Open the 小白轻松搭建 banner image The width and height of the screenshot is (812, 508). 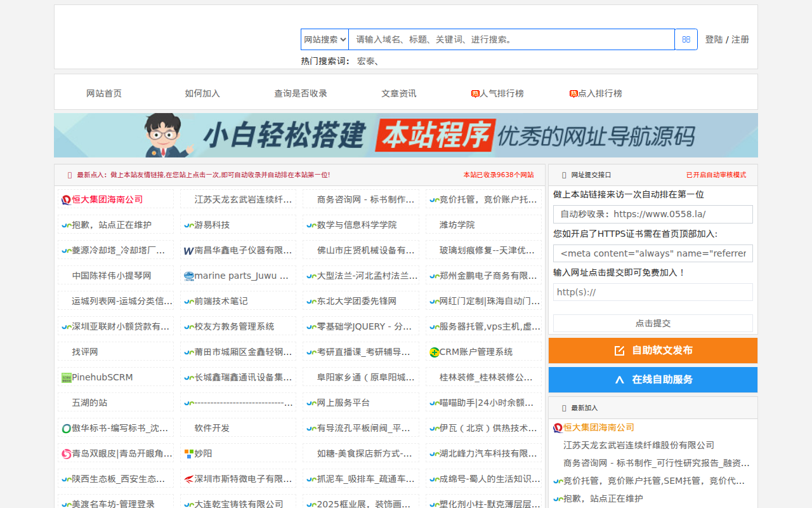click(x=406, y=135)
